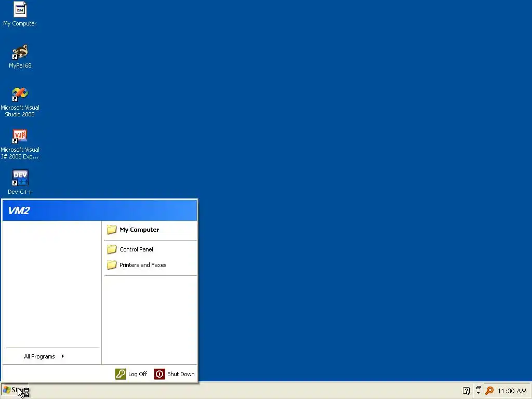Expand the All Programs submenu

point(51,356)
